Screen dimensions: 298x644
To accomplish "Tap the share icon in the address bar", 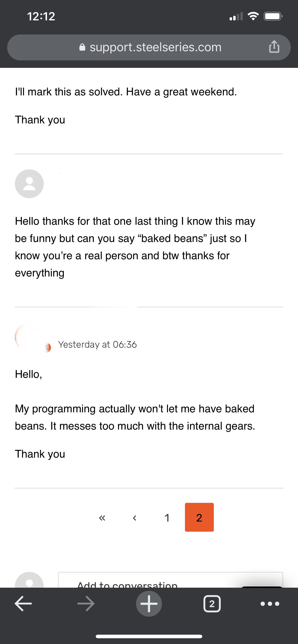I will pos(274,47).
